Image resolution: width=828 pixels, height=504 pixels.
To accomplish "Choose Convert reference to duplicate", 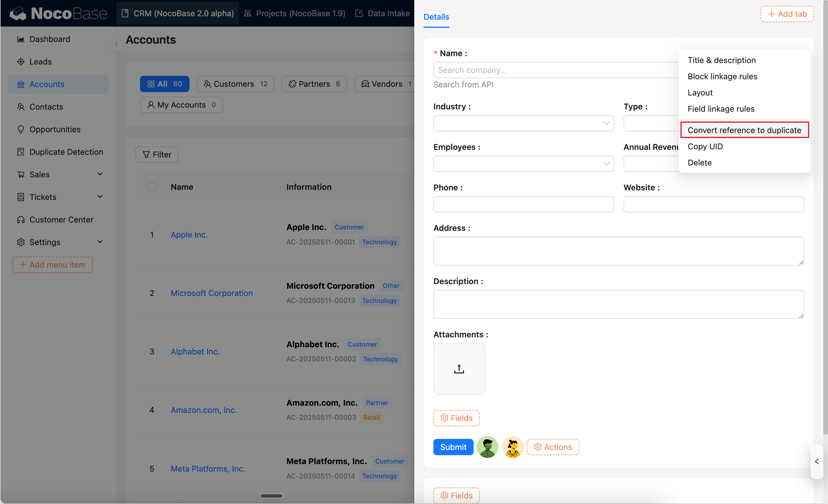I will pos(744,130).
